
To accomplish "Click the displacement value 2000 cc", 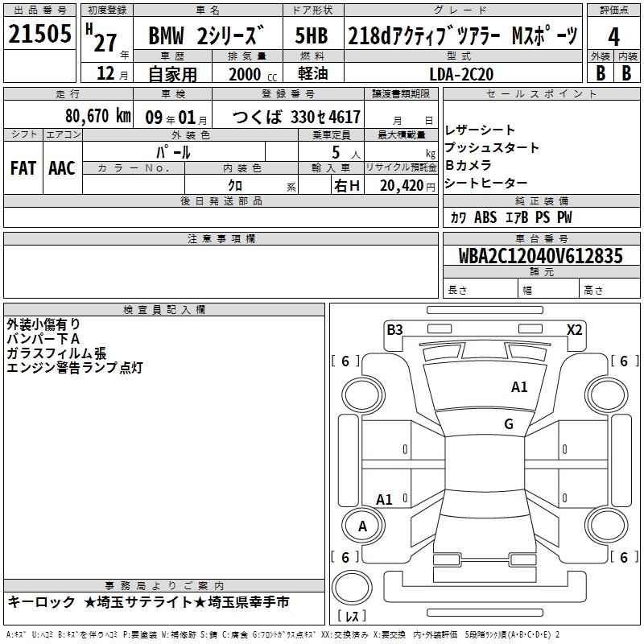I will pos(253,74).
